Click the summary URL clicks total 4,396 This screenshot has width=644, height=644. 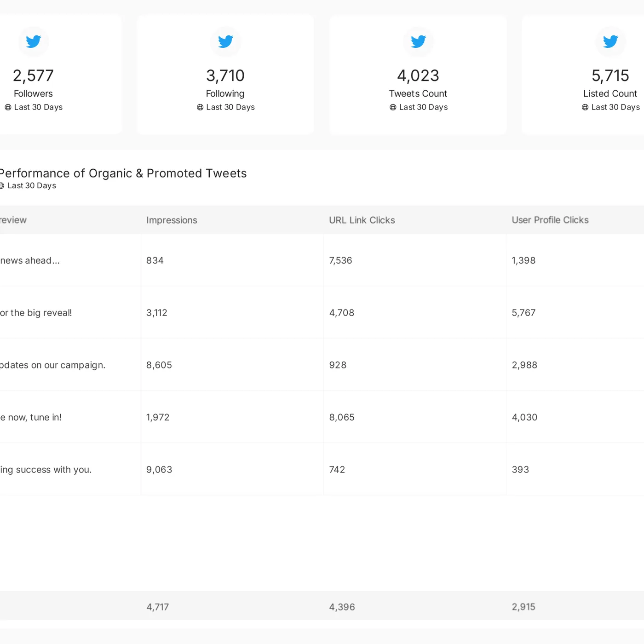(342, 607)
